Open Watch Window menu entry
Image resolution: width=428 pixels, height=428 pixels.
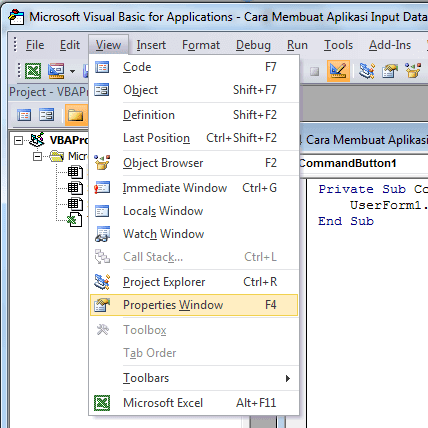[194, 234]
